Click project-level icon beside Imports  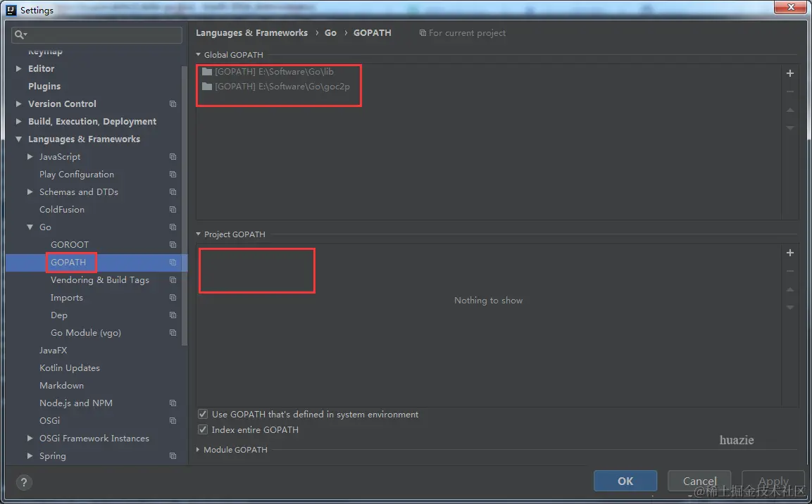173,298
